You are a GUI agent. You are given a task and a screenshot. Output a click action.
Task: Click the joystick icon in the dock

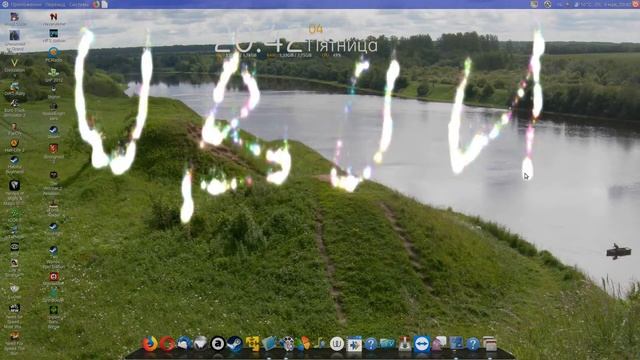click(404, 344)
